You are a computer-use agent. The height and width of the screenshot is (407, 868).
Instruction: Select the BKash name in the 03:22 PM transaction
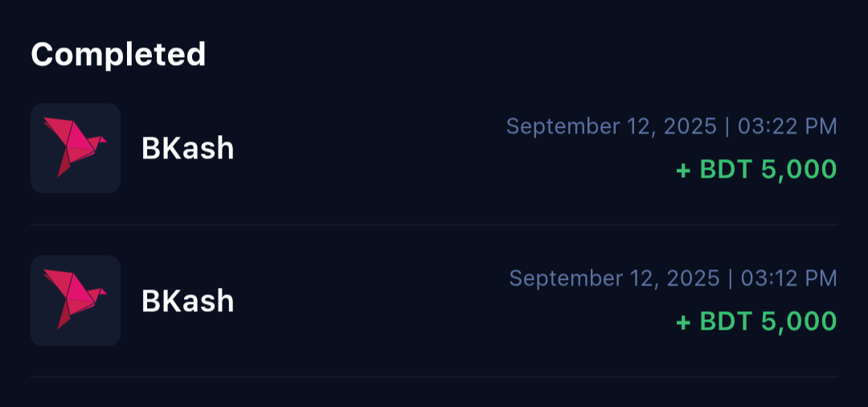pyautogui.click(x=187, y=149)
